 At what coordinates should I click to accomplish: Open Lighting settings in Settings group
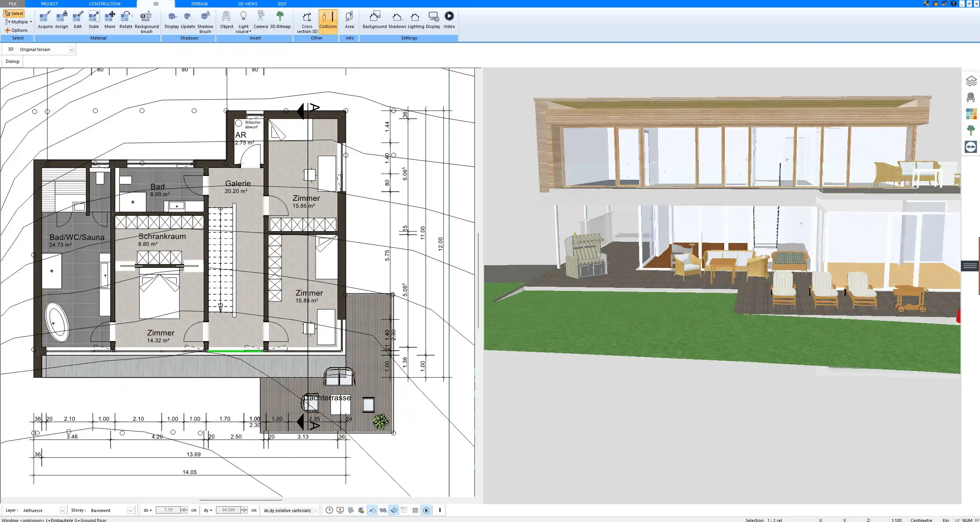click(416, 20)
